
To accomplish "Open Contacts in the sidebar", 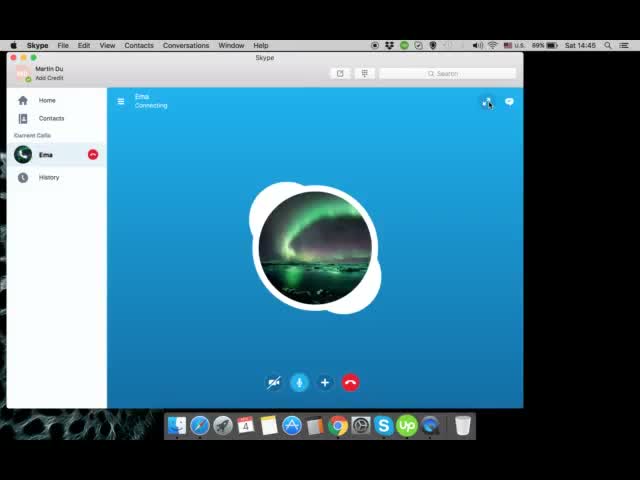I will 57,118.
